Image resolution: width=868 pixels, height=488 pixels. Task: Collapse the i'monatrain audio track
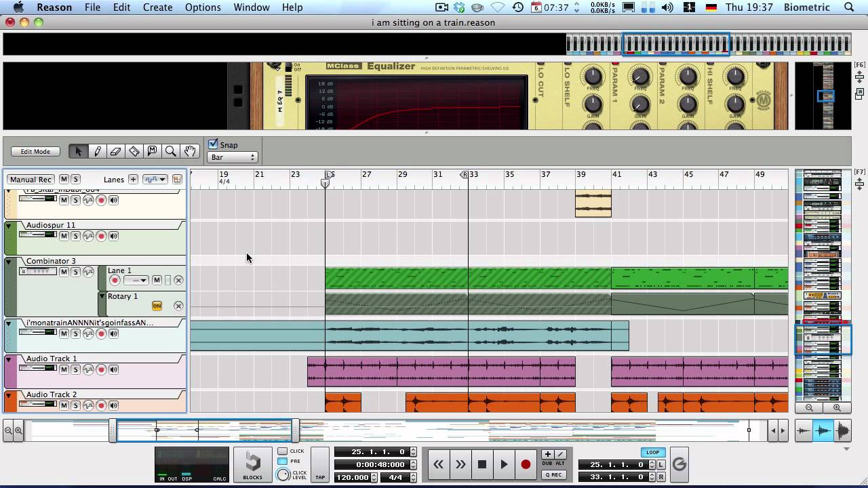pos(9,323)
